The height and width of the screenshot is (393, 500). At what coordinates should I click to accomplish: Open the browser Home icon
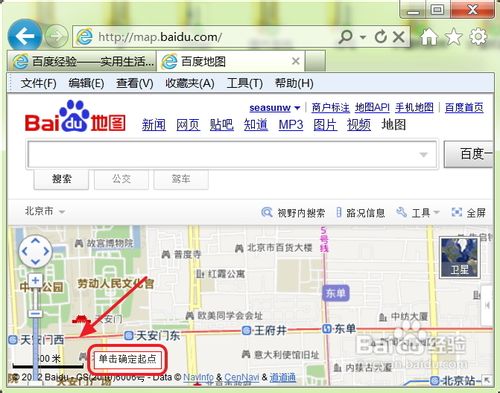pos(429,36)
